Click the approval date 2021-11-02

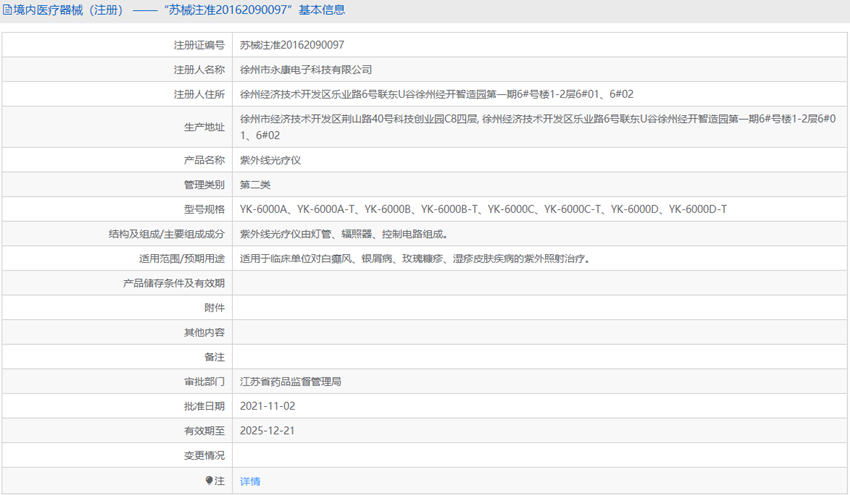tap(267, 406)
